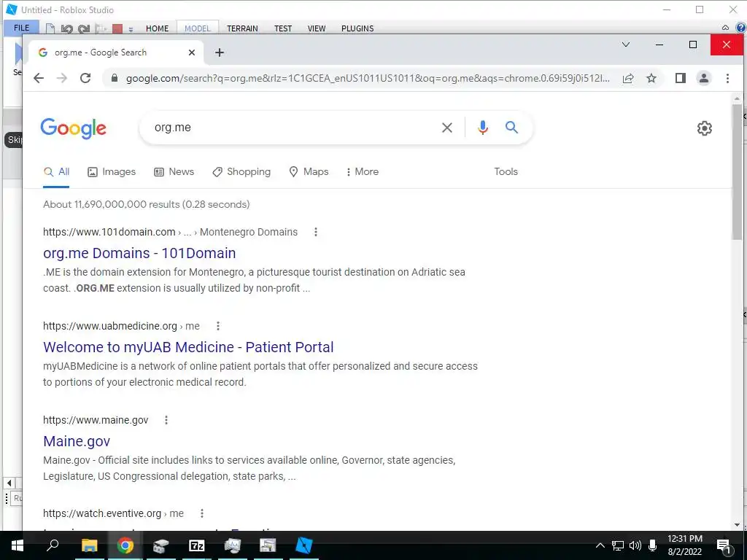Share this page via address bar icon
This screenshot has width=747, height=560.
[x=628, y=78]
